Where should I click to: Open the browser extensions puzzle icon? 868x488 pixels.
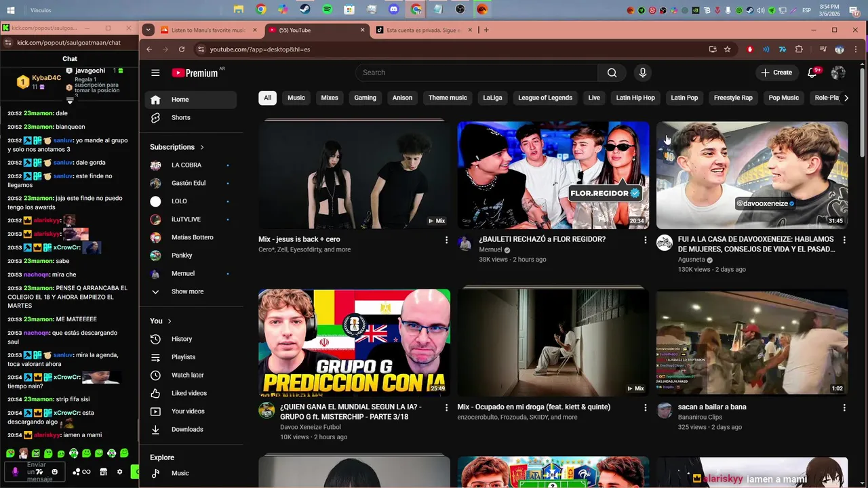pos(800,49)
